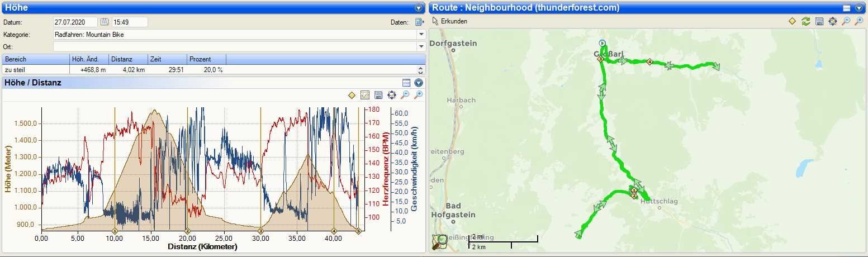The image size is (868, 257).
Task: Open the Höhe / Distanz chart menu arrow
Action: pyautogui.click(x=419, y=83)
